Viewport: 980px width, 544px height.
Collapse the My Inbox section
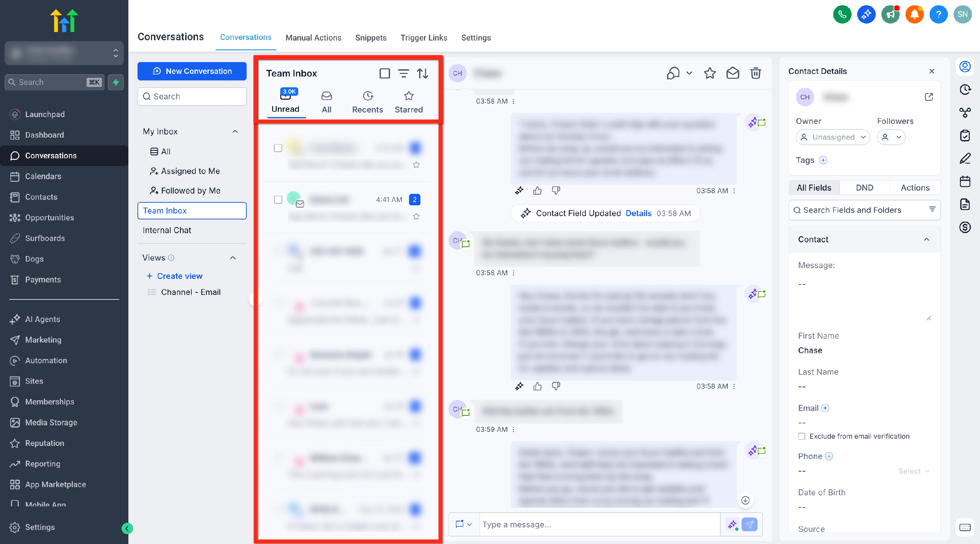pyautogui.click(x=235, y=131)
